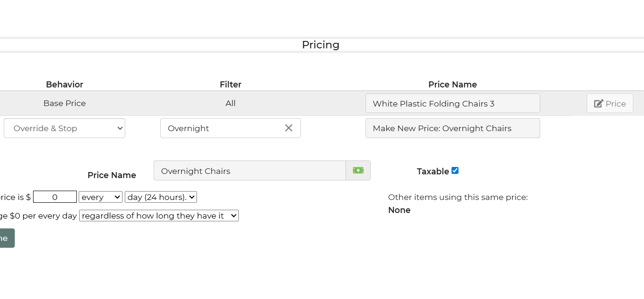Screen dimensions: 644x299
Task: Select the Make New Price: Overnight Chairs field
Action: pyautogui.click(x=452, y=128)
